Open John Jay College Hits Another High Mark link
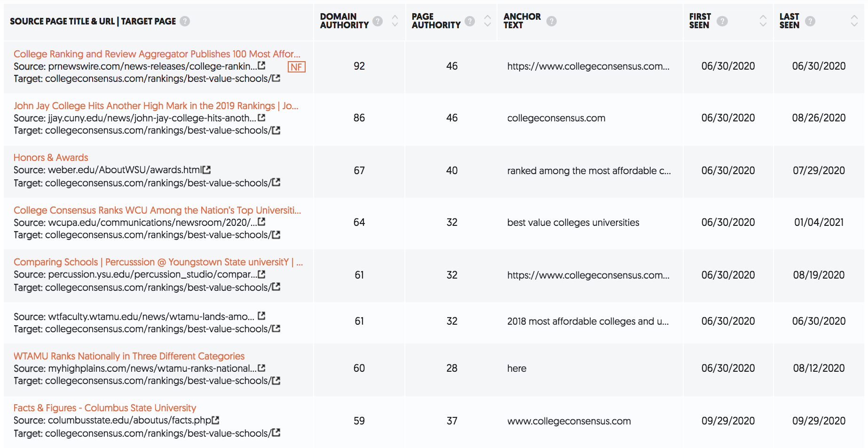Screen dimensions: 868x448 pos(156,106)
